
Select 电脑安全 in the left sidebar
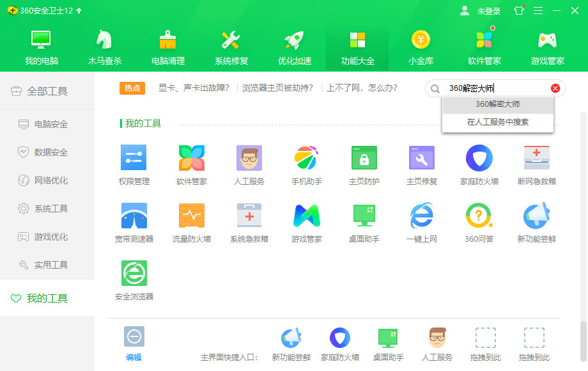tap(50, 124)
